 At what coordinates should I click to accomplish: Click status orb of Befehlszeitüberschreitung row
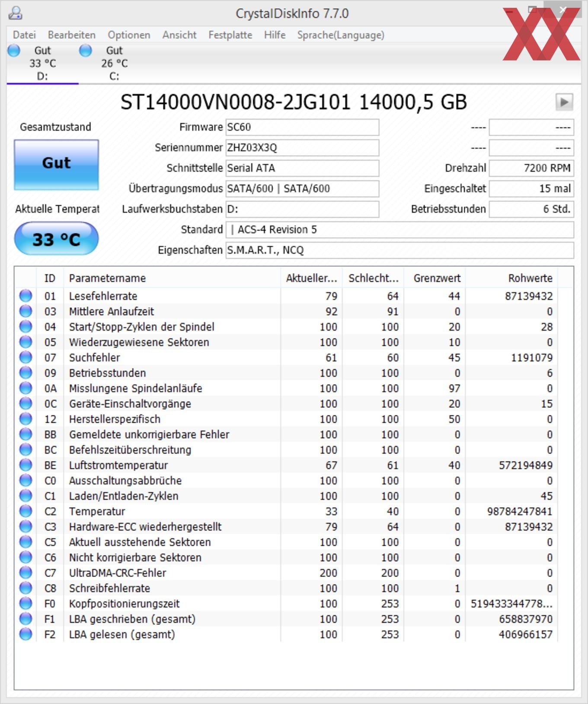[x=26, y=449]
